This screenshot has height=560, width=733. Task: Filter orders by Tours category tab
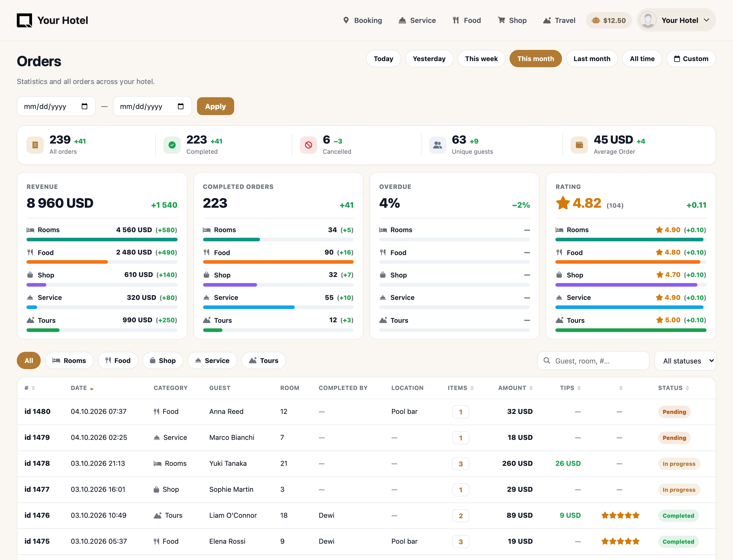click(x=263, y=361)
